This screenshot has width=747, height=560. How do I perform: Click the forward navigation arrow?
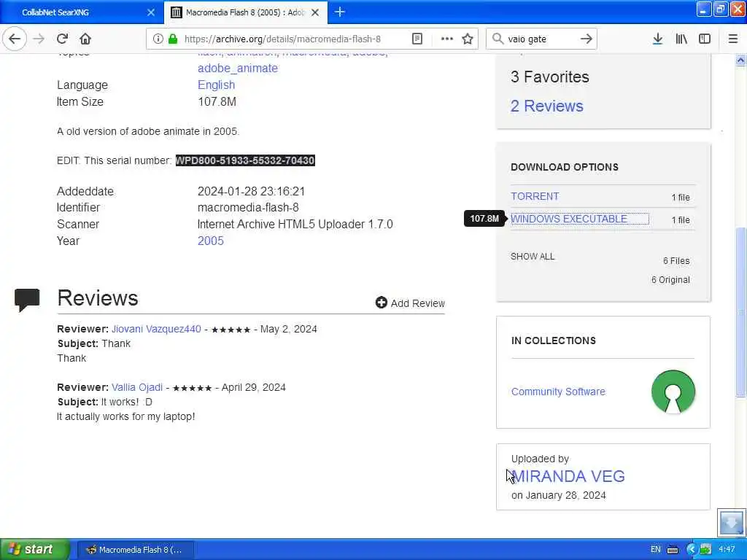[x=39, y=39]
